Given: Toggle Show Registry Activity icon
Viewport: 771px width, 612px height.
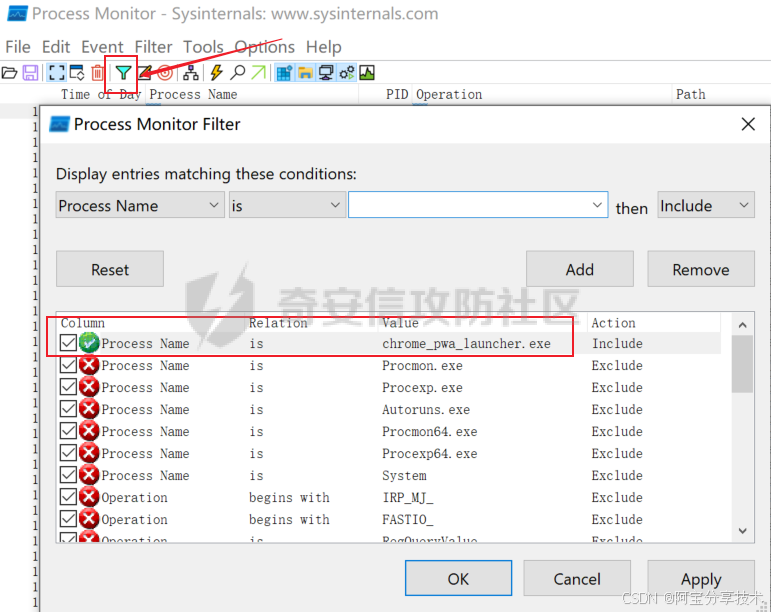Looking at the screenshot, I should tap(284, 73).
